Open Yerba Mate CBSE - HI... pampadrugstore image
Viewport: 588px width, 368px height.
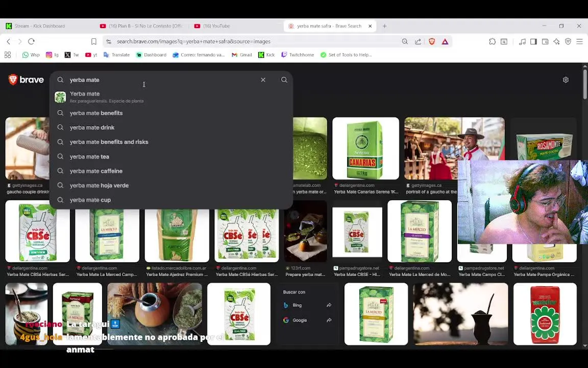[x=357, y=232]
